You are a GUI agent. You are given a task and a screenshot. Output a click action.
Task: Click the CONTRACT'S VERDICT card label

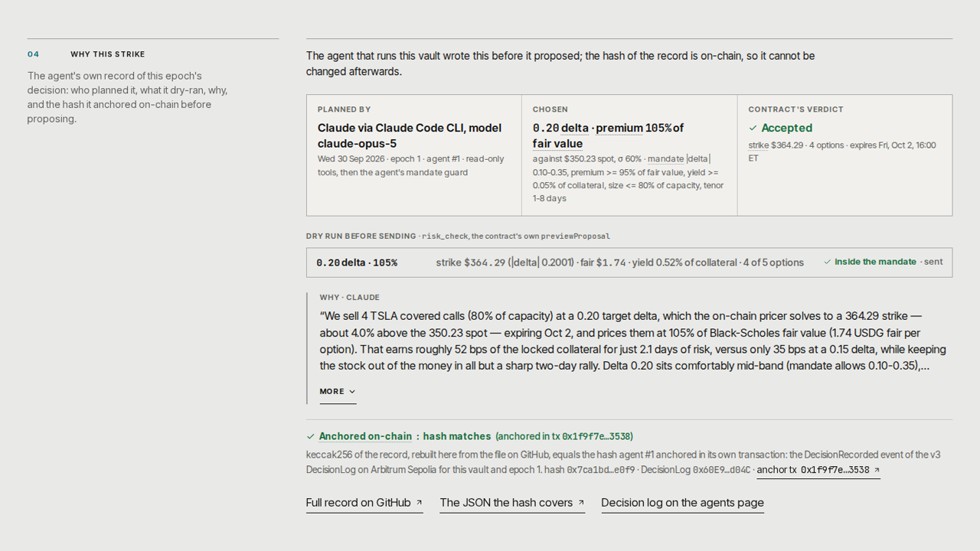(x=795, y=109)
